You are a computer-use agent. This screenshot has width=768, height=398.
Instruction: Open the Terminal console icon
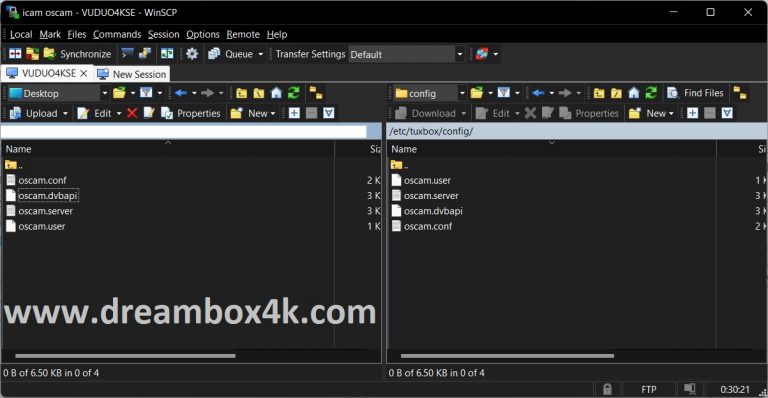[127, 54]
